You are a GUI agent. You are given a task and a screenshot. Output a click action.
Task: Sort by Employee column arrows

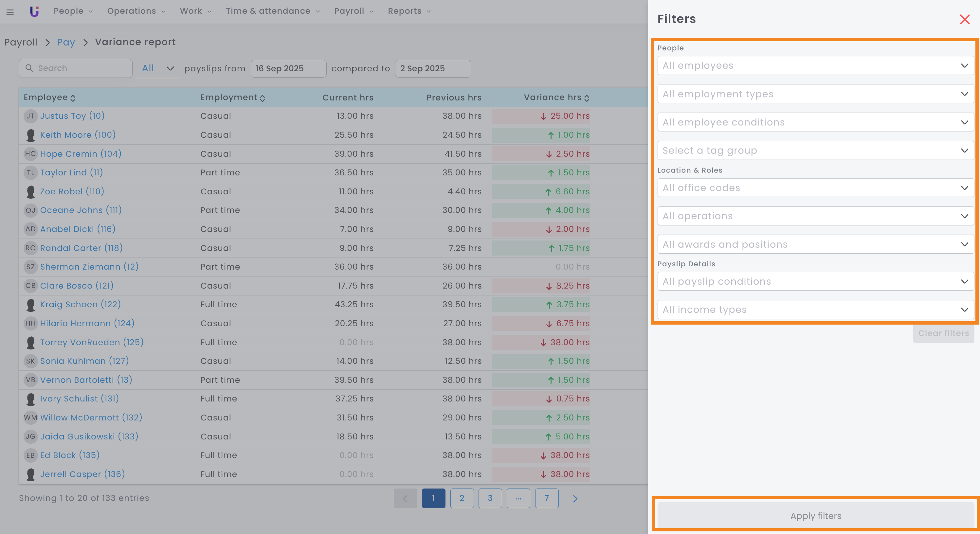click(x=73, y=98)
